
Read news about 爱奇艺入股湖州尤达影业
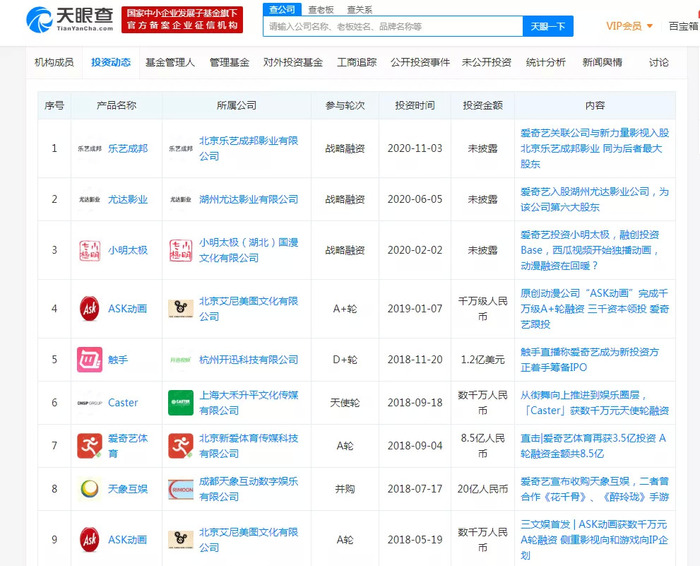click(x=594, y=200)
